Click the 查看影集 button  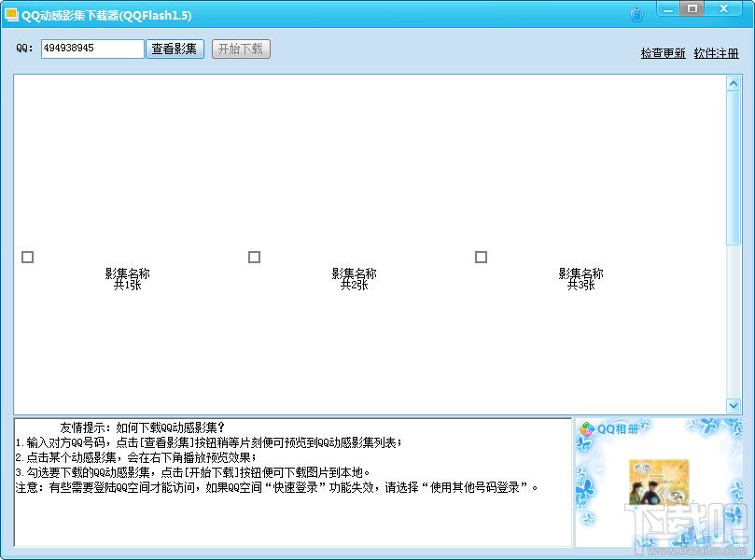(x=175, y=49)
